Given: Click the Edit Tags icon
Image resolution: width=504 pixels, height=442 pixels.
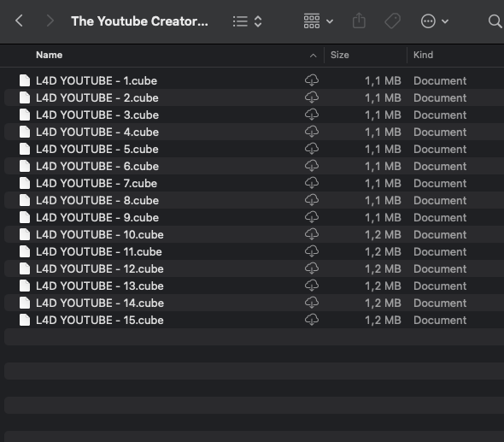Looking at the screenshot, I should (392, 21).
